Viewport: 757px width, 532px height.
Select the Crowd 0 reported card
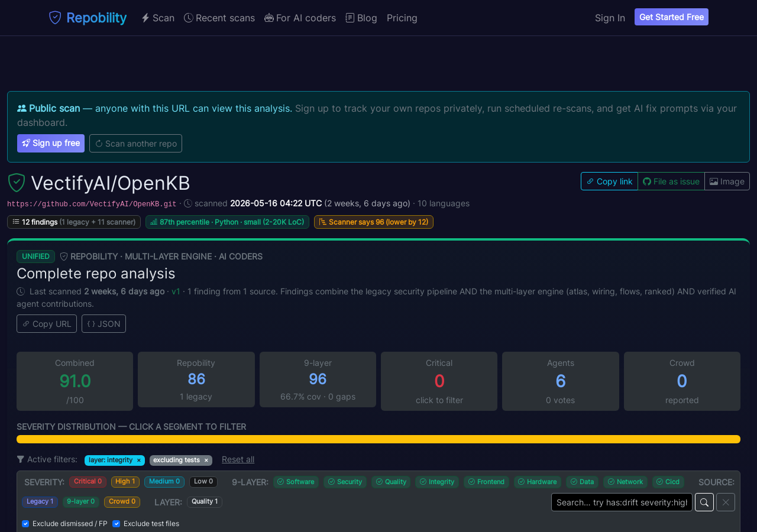click(682, 381)
